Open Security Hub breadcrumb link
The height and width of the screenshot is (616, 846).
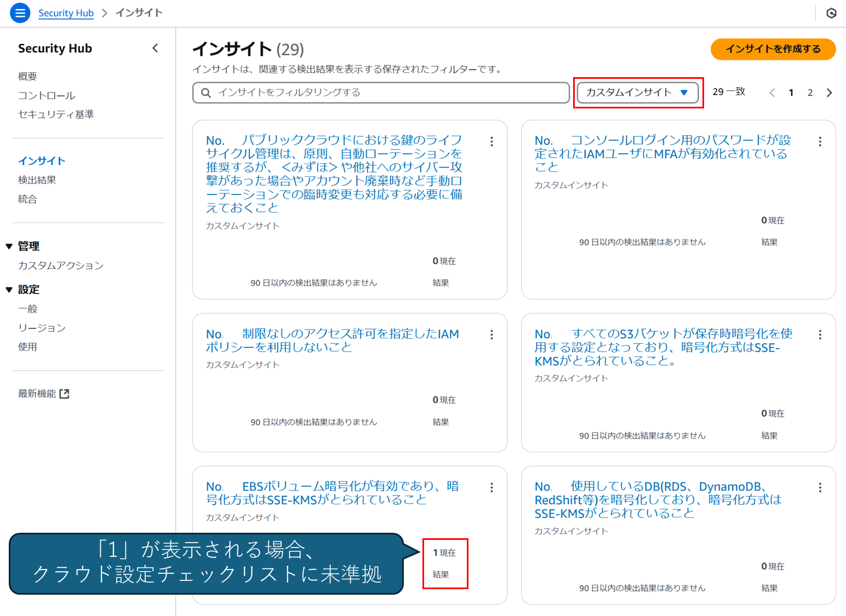tap(66, 13)
